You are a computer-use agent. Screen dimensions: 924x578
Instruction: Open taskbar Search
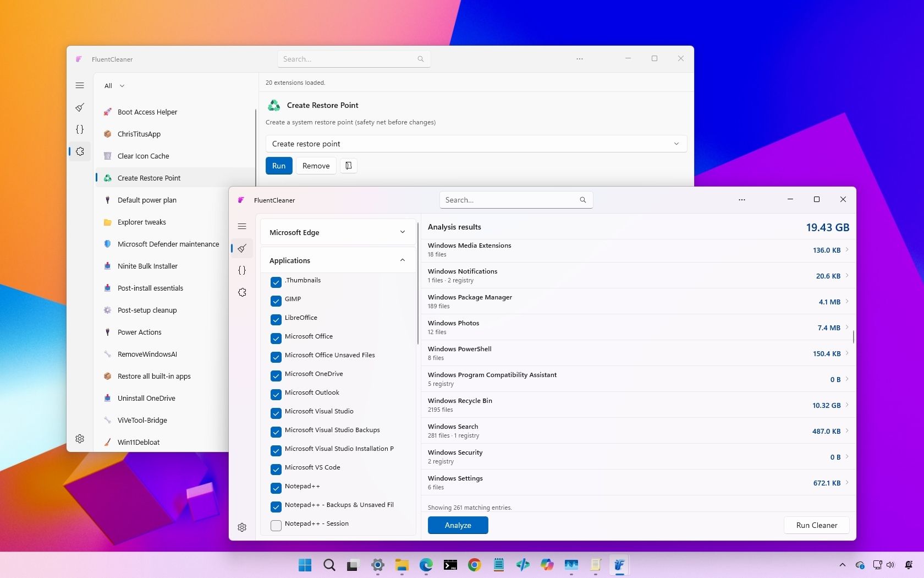click(329, 565)
